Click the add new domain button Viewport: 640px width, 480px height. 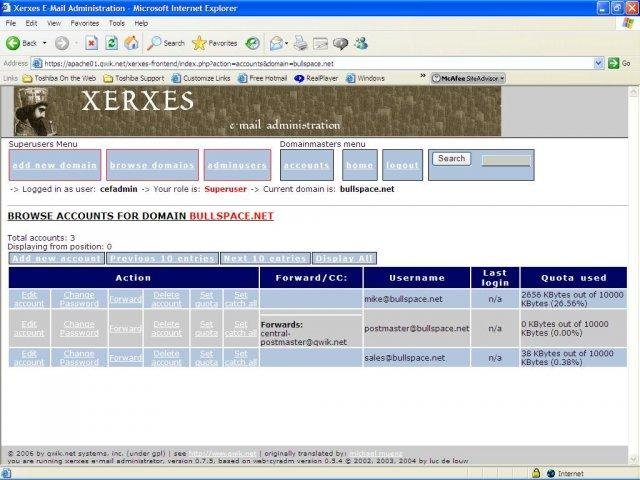(55, 165)
